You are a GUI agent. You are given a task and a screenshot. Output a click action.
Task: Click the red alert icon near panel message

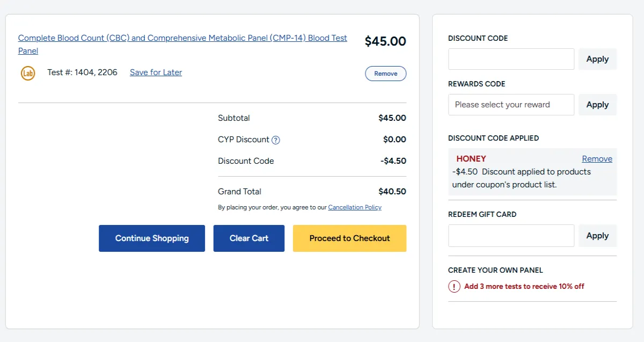point(453,286)
